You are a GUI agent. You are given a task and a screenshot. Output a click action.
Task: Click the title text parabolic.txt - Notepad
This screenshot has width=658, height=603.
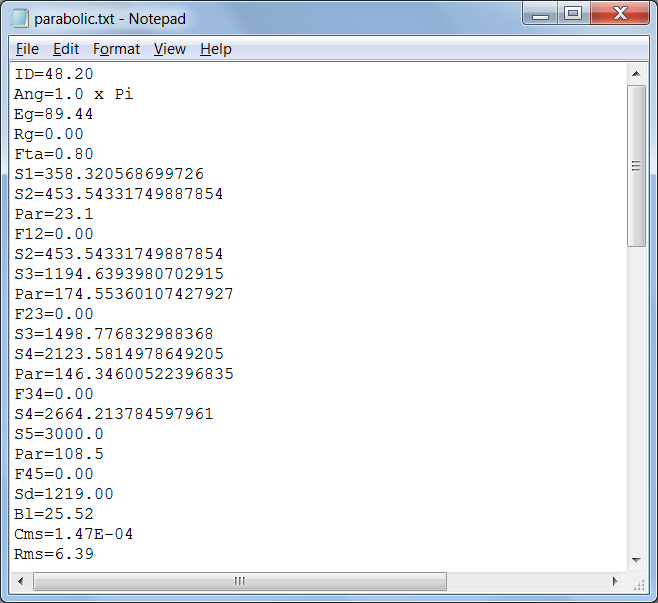click(x=110, y=19)
